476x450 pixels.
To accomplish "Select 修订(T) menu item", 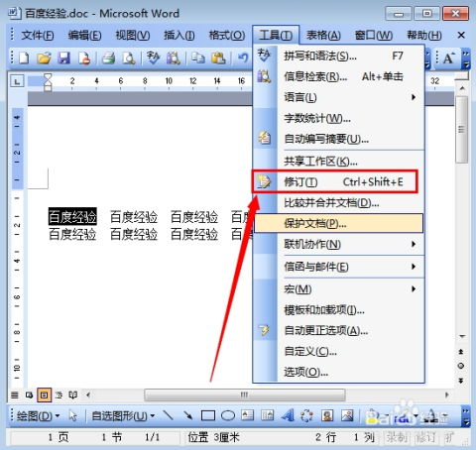I will click(x=334, y=181).
